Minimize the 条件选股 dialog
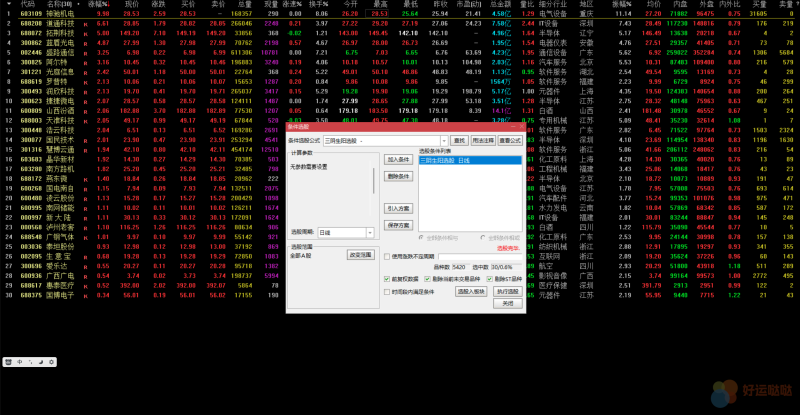 coord(514,126)
